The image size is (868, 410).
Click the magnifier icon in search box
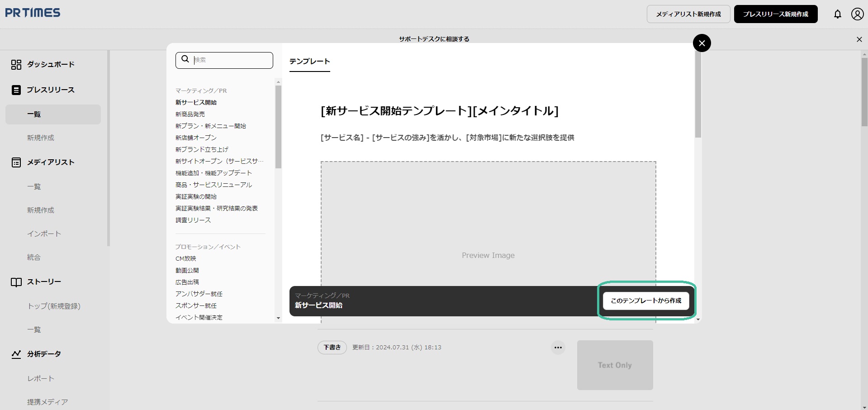coord(185,59)
